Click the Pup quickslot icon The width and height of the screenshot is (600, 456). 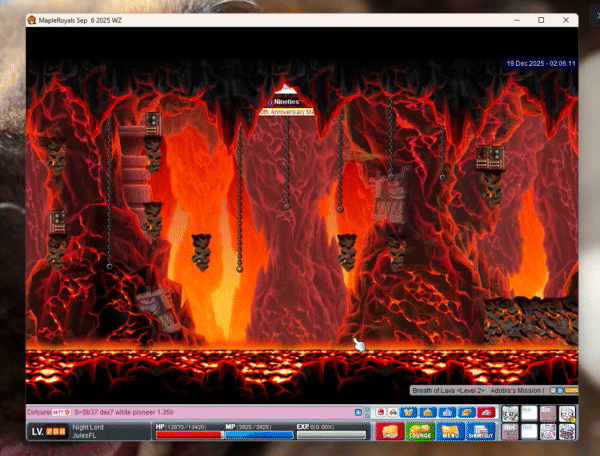click(x=567, y=414)
